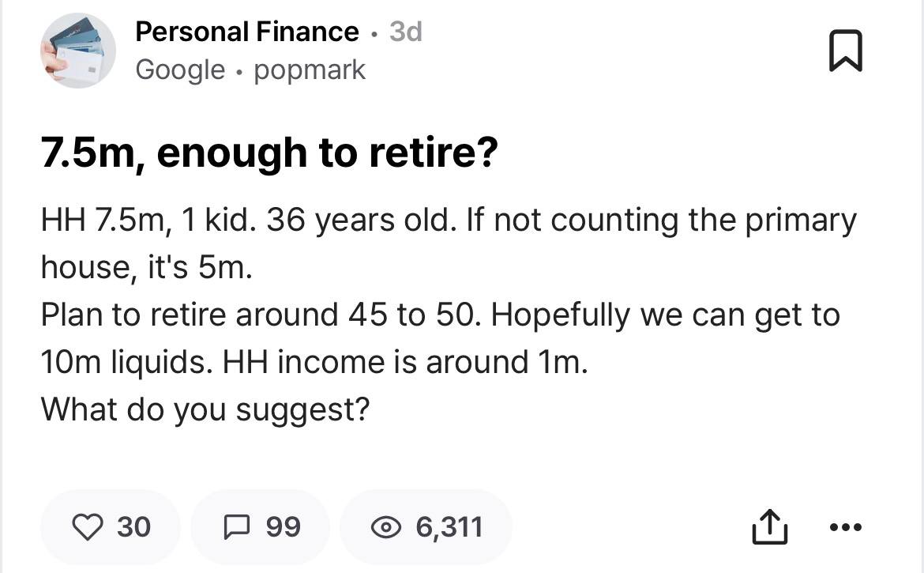Open post titled '7.5m, enough to retire?'
The height and width of the screenshot is (573, 924).
(x=270, y=153)
